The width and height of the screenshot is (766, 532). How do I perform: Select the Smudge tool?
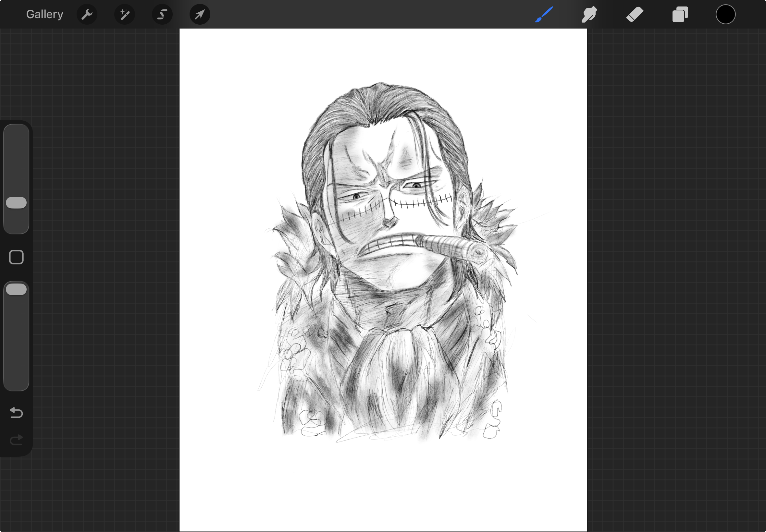(589, 14)
